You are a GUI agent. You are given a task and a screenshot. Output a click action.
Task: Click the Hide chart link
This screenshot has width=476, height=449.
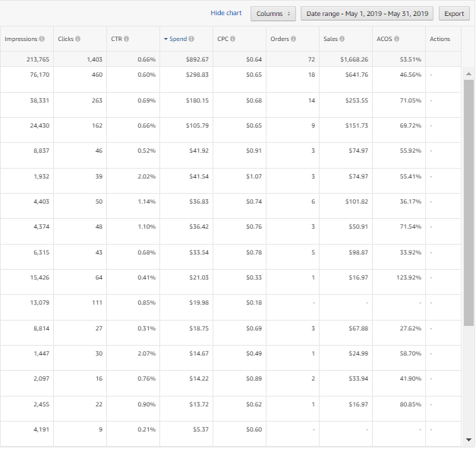[x=225, y=14]
